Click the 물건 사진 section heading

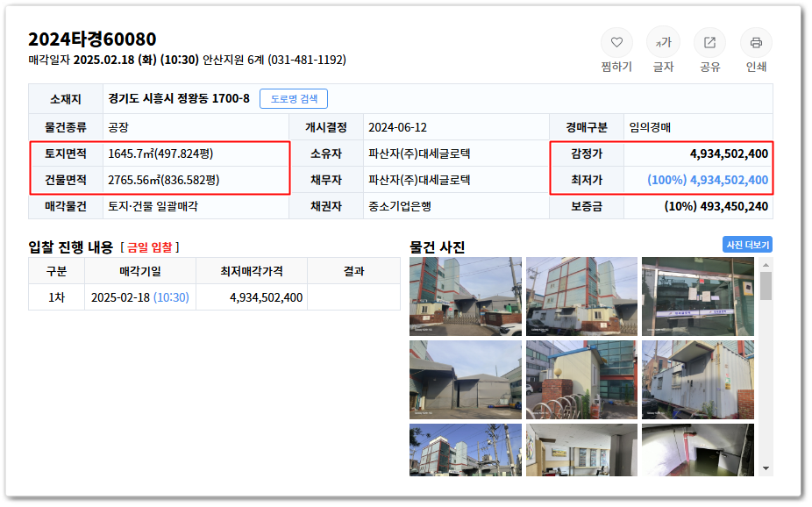click(x=437, y=247)
